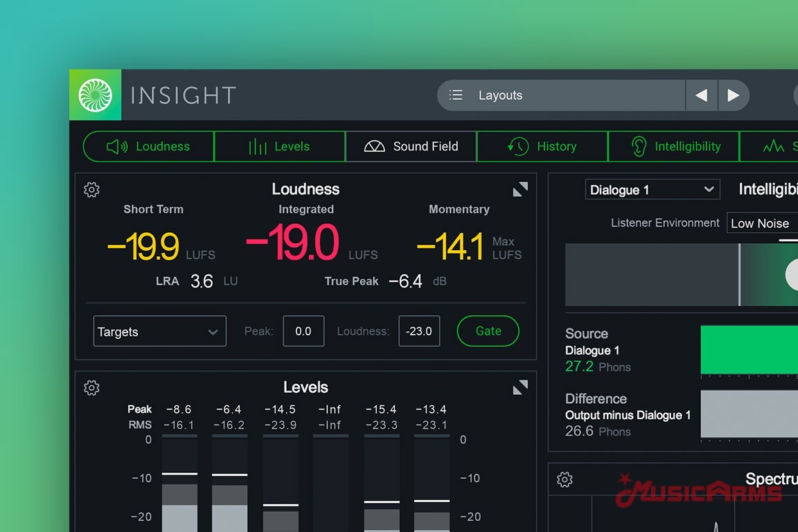Enable the Sound Field module
The height and width of the screenshot is (532, 798).
411,147
